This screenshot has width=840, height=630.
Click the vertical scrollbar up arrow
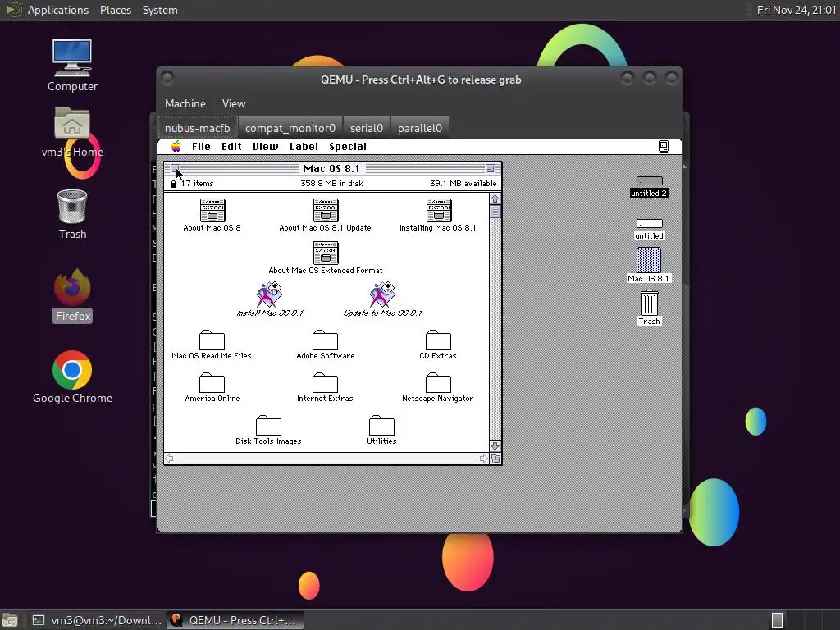pyautogui.click(x=495, y=199)
